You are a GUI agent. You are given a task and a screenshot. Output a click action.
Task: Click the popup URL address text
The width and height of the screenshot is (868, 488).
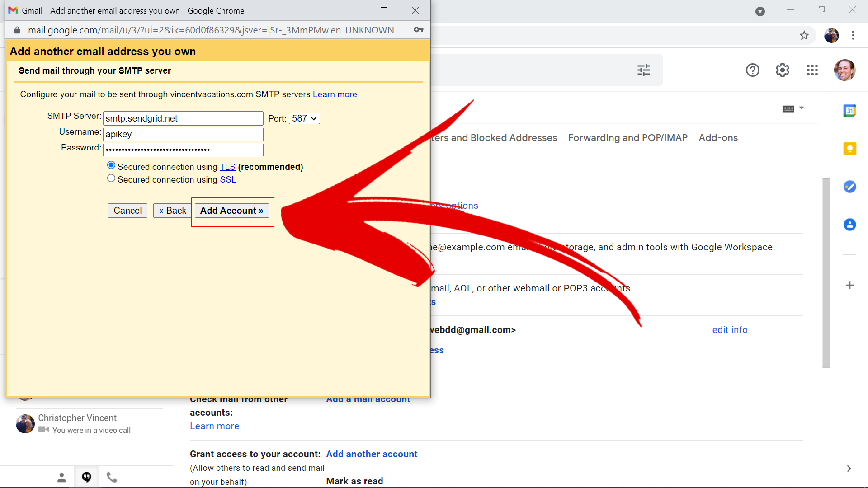click(x=214, y=30)
